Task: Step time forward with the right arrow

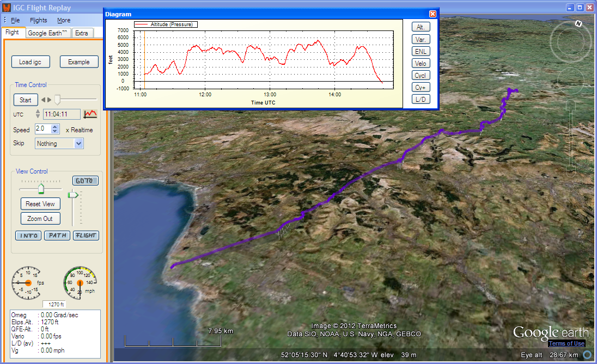Action: [50, 100]
